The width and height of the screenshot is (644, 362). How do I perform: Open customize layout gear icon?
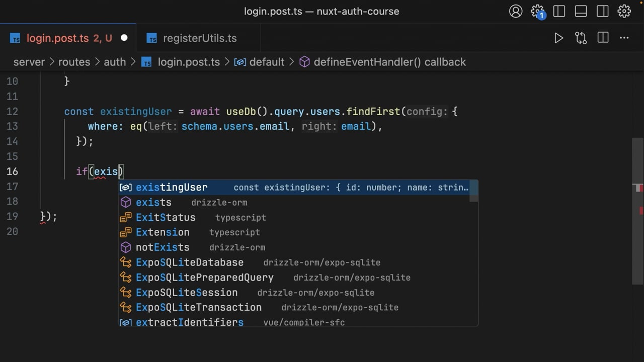point(624,11)
